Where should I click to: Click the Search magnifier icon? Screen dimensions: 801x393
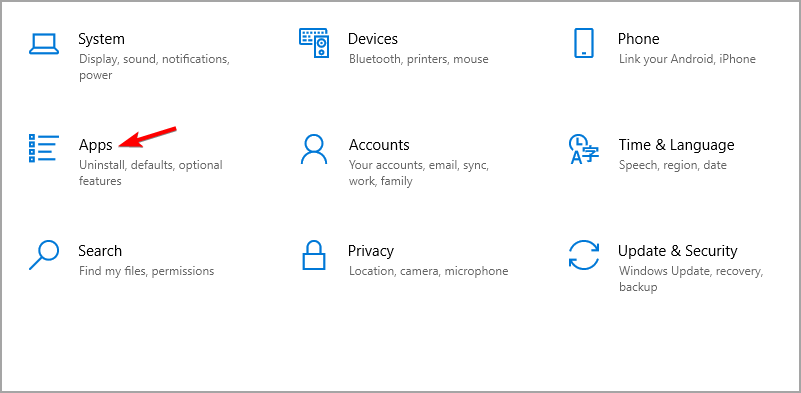(x=44, y=255)
